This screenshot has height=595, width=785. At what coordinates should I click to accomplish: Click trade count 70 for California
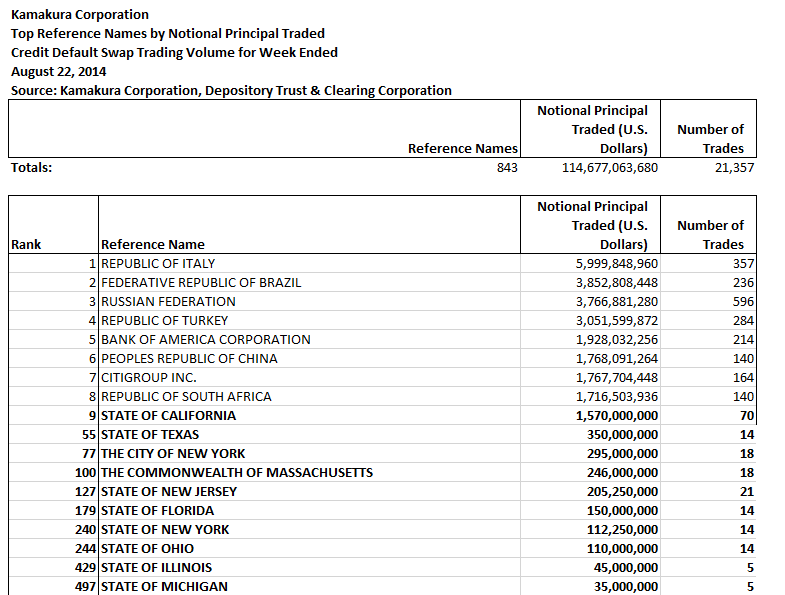click(x=747, y=416)
